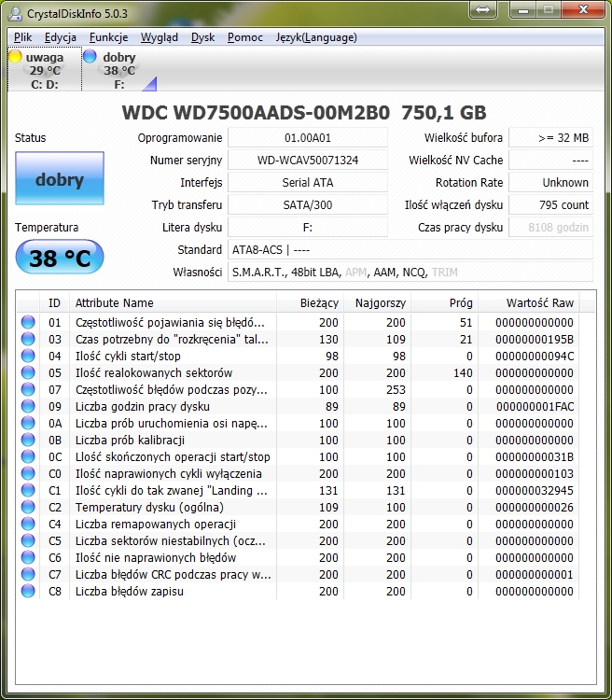
Task: Open the Edycja menu
Action: click(x=61, y=37)
